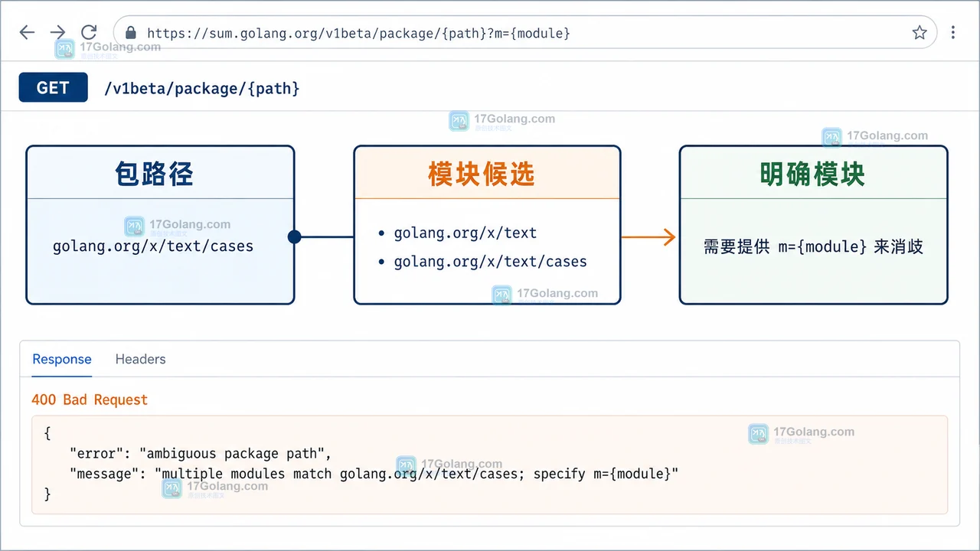This screenshot has height=551, width=980.
Task: Click the 明确模块 box heading
Action: tap(812, 174)
